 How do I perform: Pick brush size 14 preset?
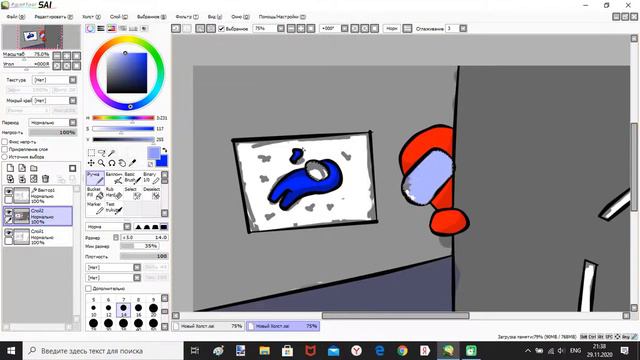click(x=123, y=310)
